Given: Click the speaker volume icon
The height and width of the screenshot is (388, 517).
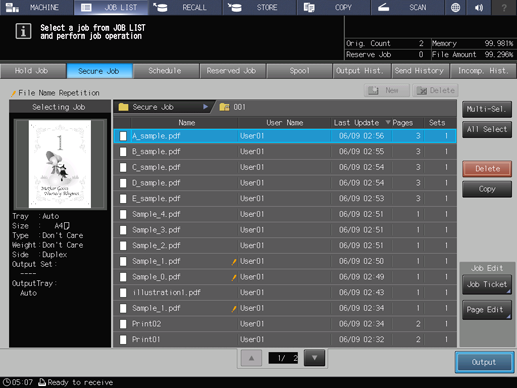Looking at the screenshot, I should click(x=479, y=7).
